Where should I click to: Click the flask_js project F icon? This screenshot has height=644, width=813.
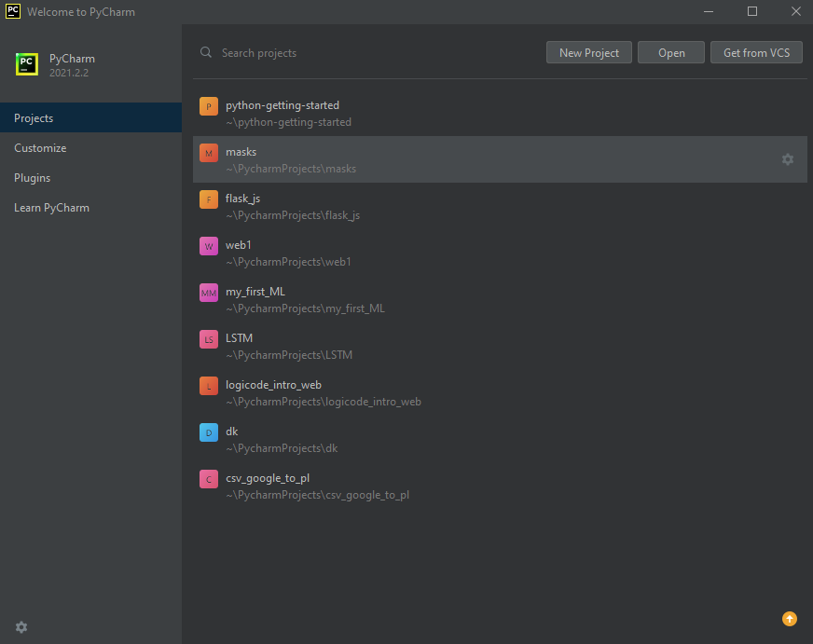click(209, 199)
